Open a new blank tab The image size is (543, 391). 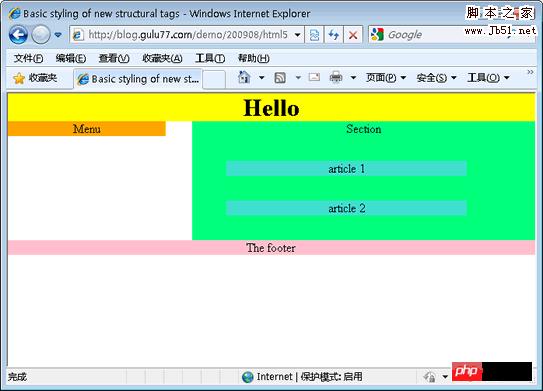214,79
